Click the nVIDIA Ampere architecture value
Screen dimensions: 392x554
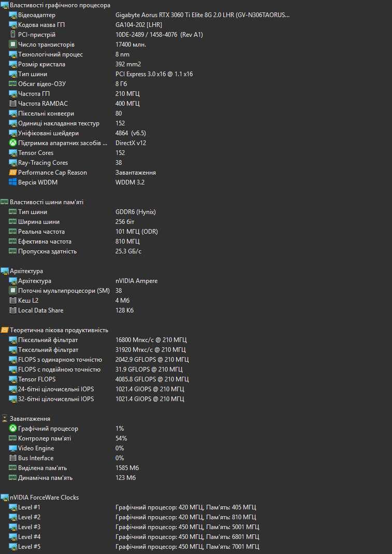pos(137,281)
